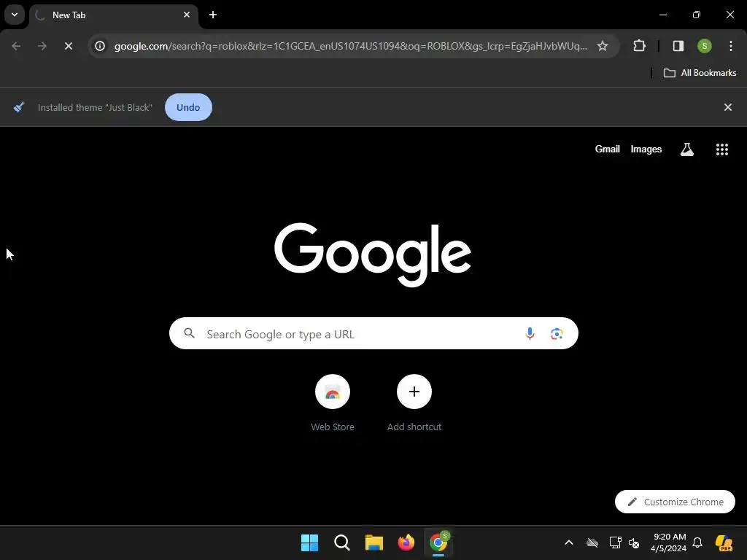Select the New Tab browser tab
The width and height of the screenshot is (747, 560).
[x=113, y=15]
